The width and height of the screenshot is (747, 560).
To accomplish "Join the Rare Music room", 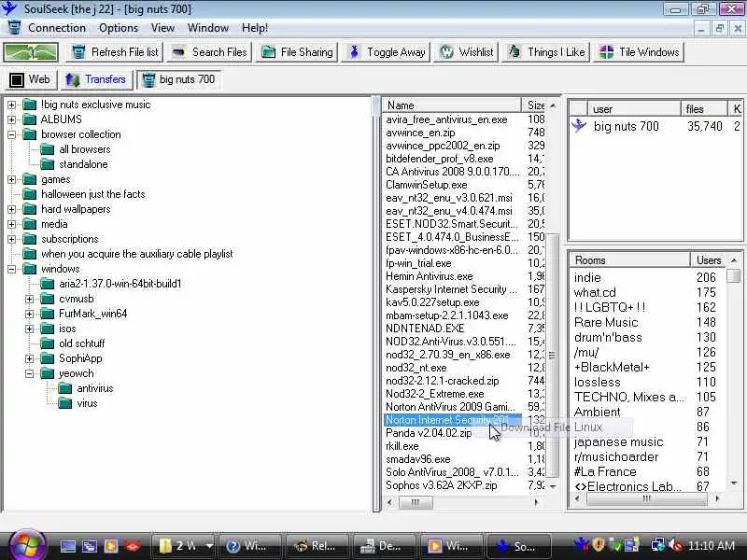I will pos(605,322).
